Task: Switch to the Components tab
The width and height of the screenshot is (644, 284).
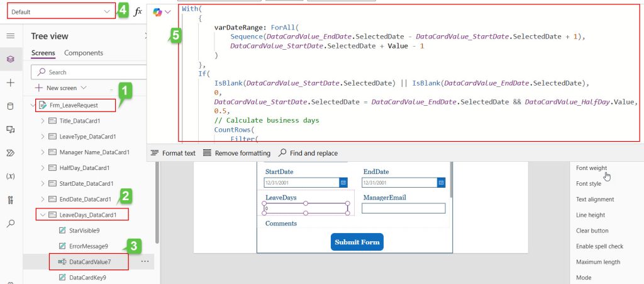Action: pyautogui.click(x=84, y=53)
